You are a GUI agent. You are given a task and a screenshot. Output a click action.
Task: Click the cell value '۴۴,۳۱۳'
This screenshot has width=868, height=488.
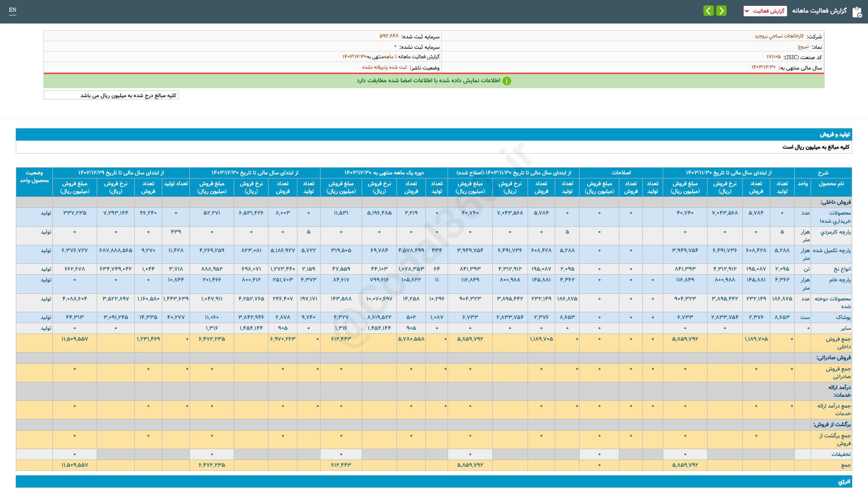(x=75, y=317)
